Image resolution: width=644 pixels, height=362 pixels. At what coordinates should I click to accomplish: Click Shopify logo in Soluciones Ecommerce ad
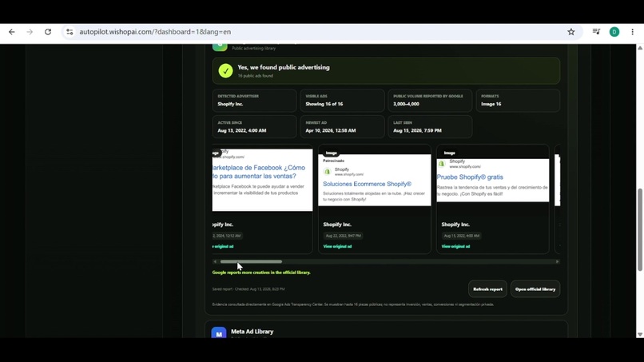328,171
